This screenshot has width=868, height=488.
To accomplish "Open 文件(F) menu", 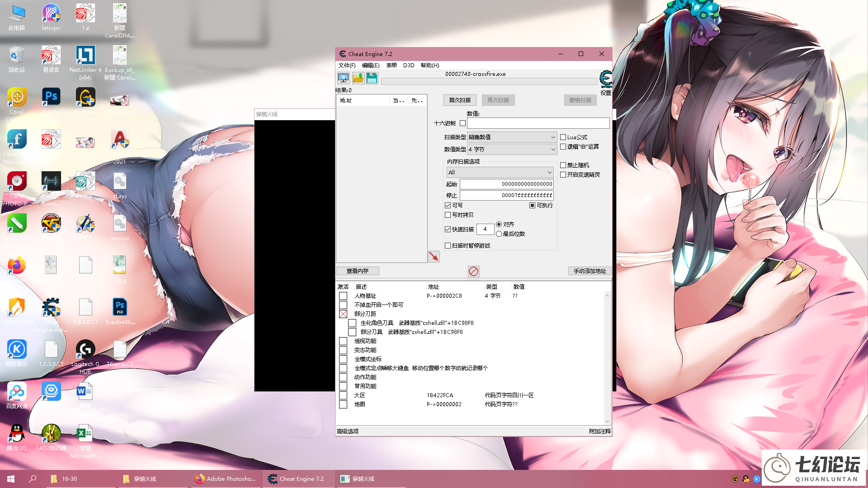I will click(347, 65).
